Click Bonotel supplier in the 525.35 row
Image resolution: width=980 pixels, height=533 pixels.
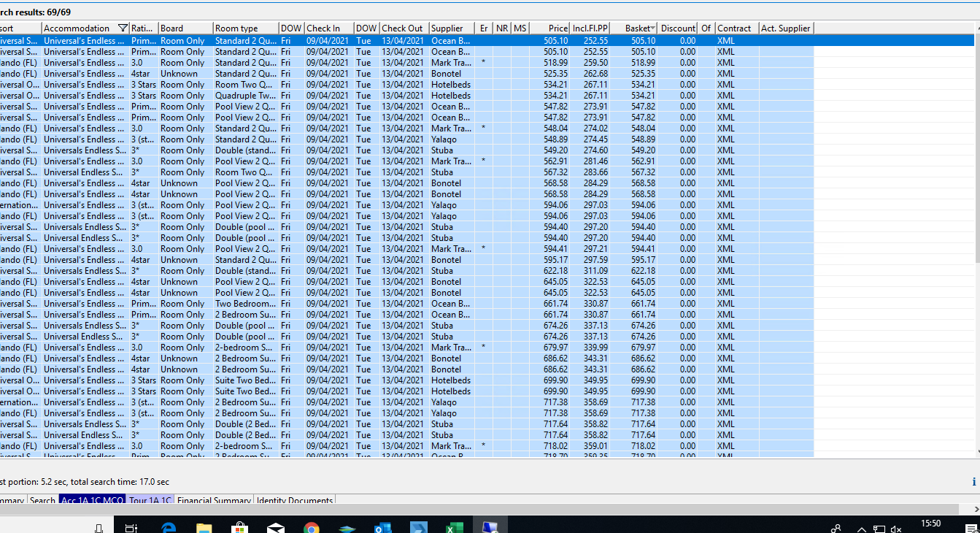[446, 74]
